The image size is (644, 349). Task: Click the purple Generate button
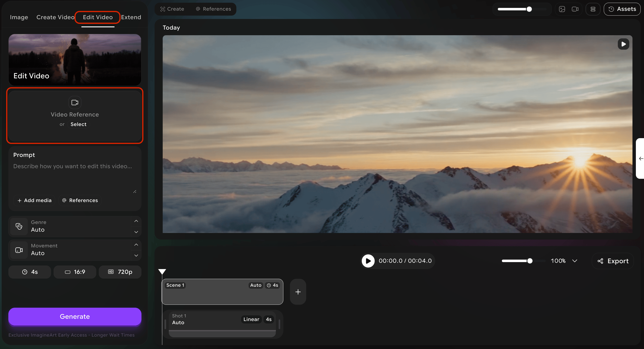pyautogui.click(x=75, y=316)
